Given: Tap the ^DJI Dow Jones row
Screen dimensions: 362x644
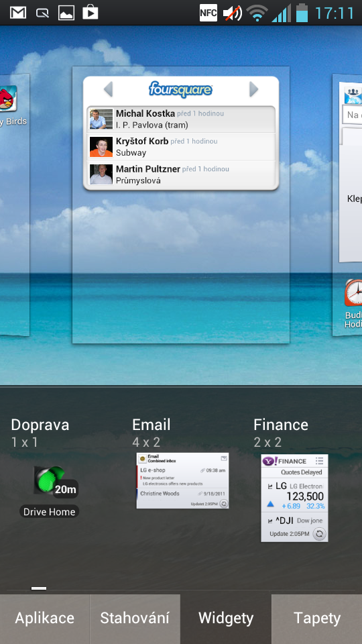Looking at the screenshot, I should 294,521.
